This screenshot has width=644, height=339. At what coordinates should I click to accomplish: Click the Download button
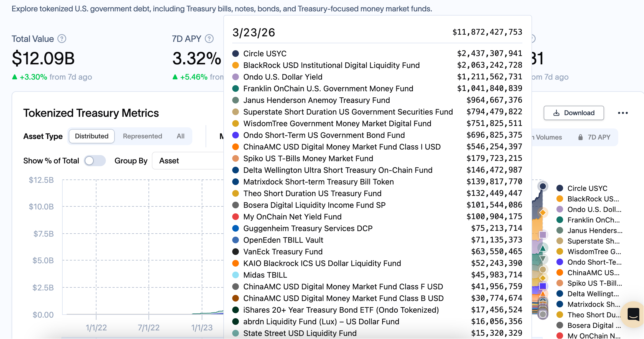pos(574,113)
